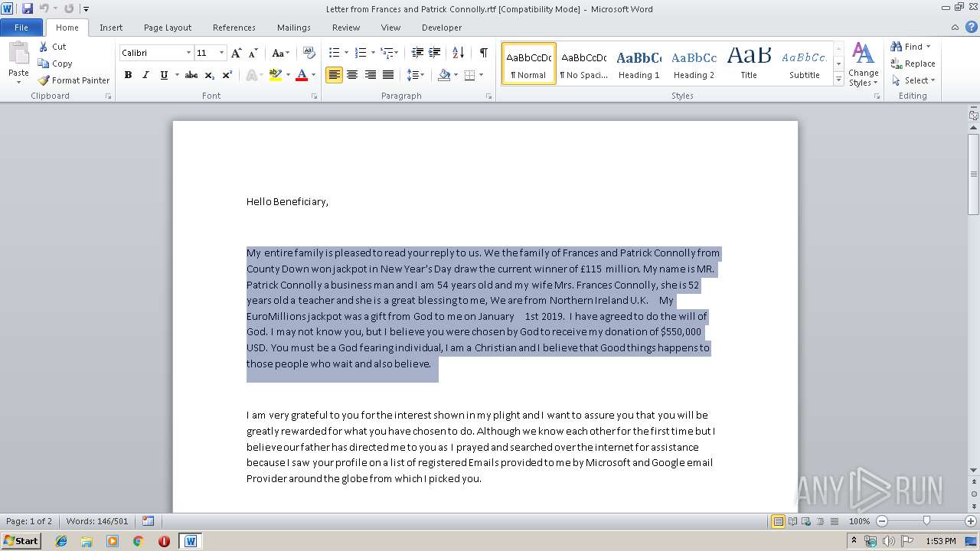Toggle underline formatting
Screen dimensions: 980x551
pos(163,75)
